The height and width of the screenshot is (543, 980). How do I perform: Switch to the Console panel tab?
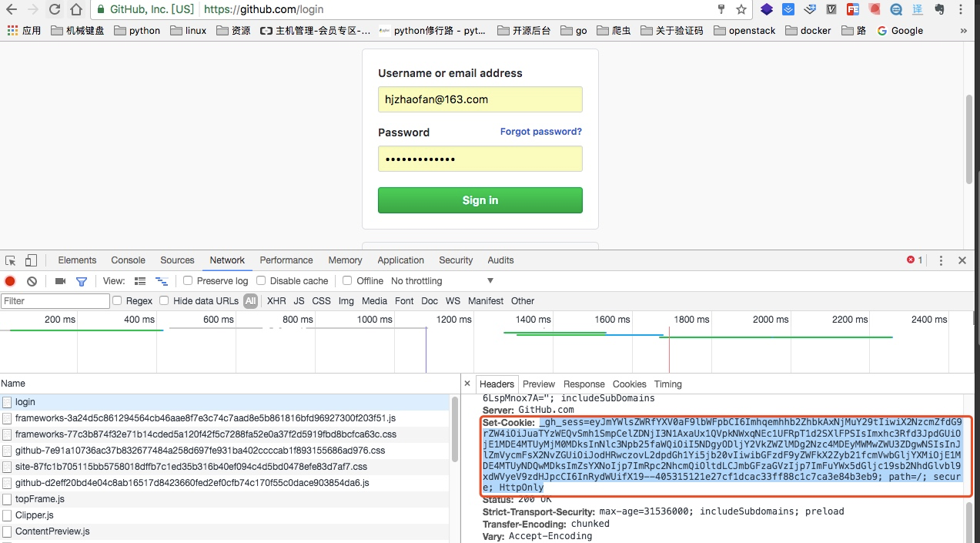[128, 260]
